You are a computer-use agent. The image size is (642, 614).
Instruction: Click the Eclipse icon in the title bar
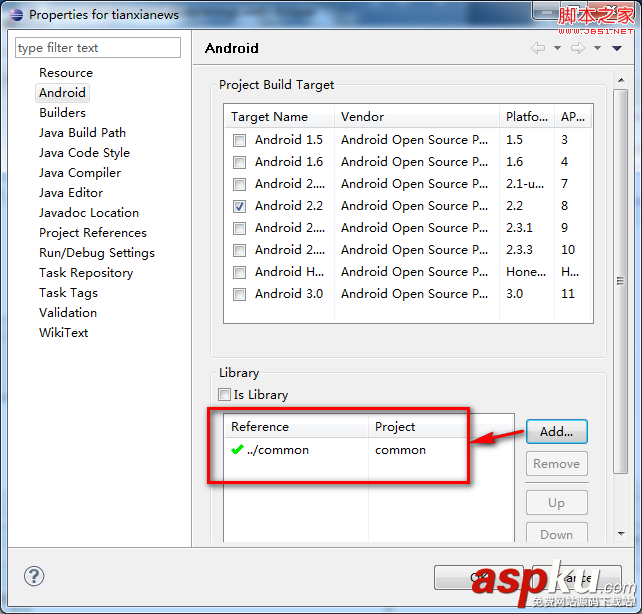16,15
